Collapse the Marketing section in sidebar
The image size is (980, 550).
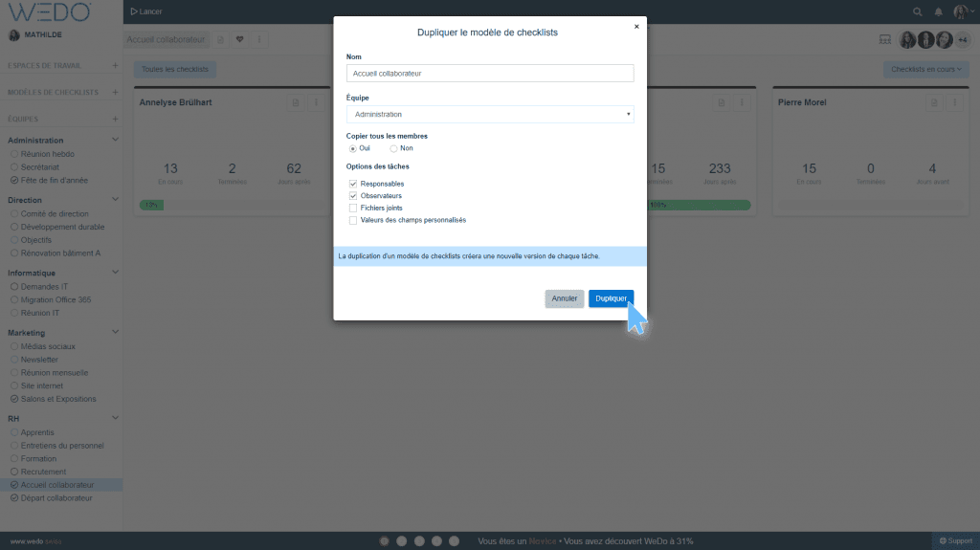point(115,333)
